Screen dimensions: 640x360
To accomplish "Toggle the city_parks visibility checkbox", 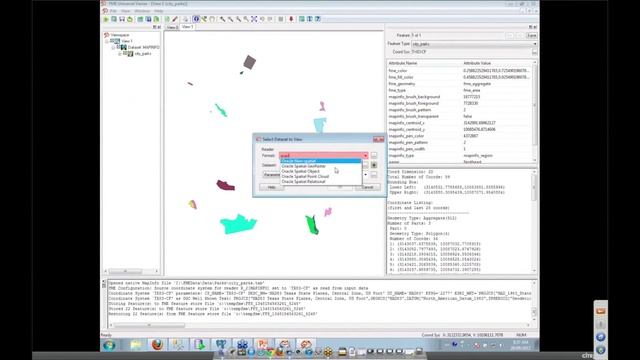I will click(x=125, y=53).
